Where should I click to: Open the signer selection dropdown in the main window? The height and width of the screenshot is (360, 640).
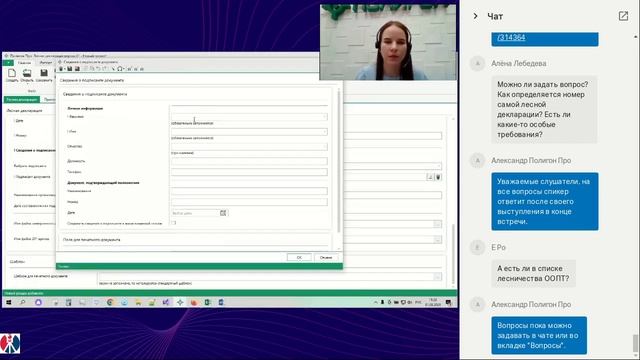439,166
